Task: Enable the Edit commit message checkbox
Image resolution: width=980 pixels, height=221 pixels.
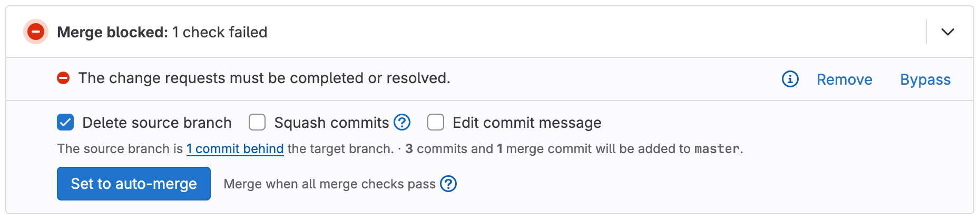Action: tap(436, 123)
